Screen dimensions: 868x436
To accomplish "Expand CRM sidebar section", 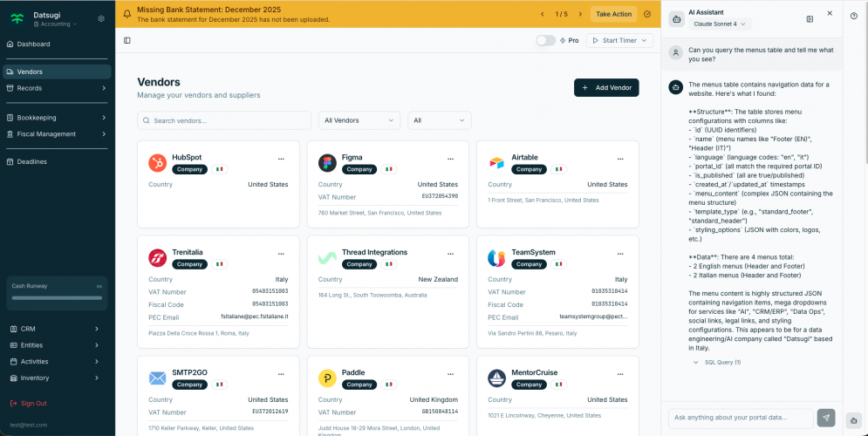I will pyautogui.click(x=55, y=330).
